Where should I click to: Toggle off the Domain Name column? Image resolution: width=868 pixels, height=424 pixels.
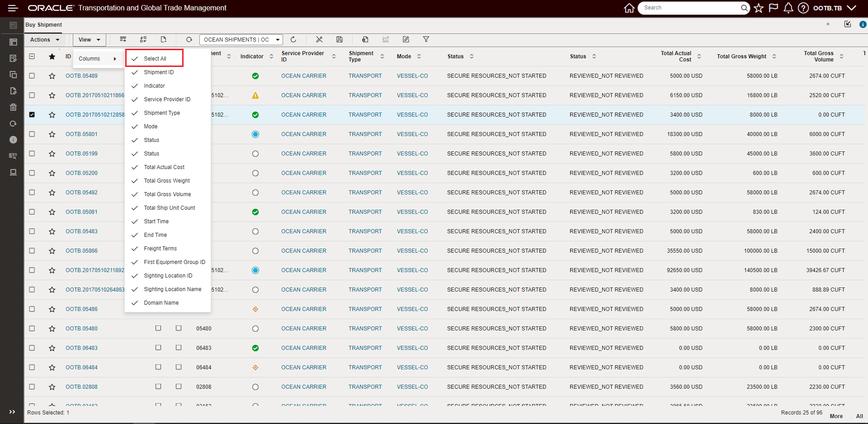point(161,303)
